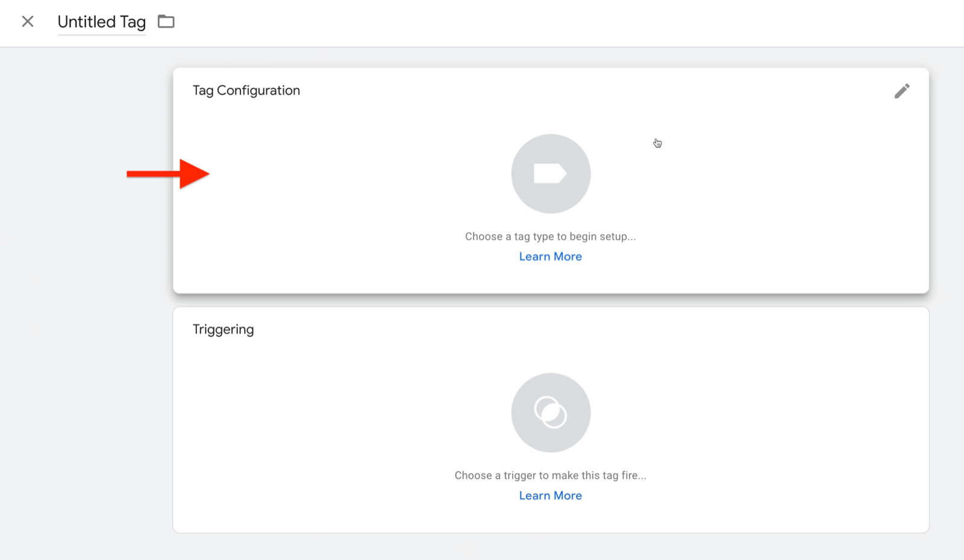The width and height of the screenshot is (964, 560).
Task: Open the folder icon beside tag name
Action: pyautogui.click(x=166, y=22)
